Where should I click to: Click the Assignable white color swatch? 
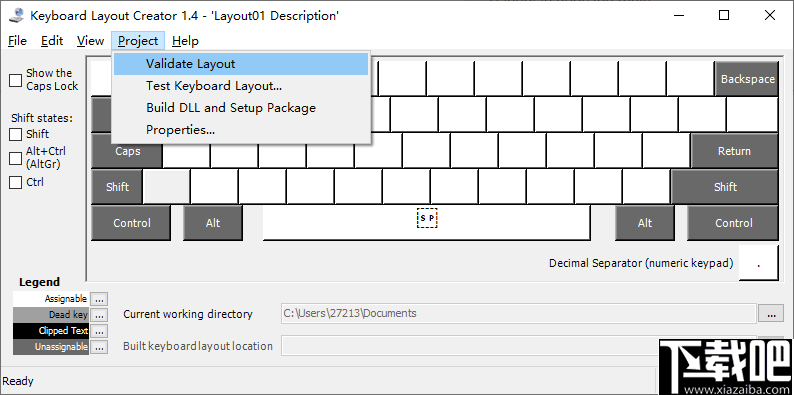[x=51, y=299]
